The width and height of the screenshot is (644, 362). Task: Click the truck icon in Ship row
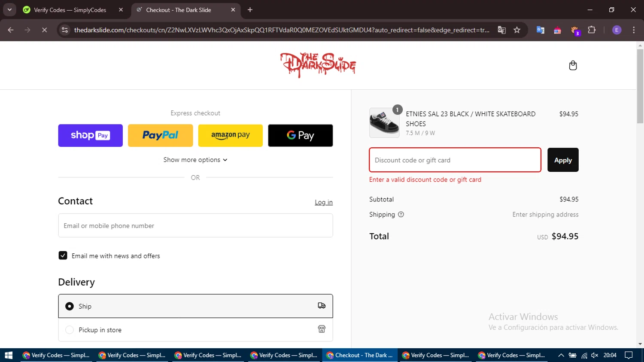tap(322, 306)
